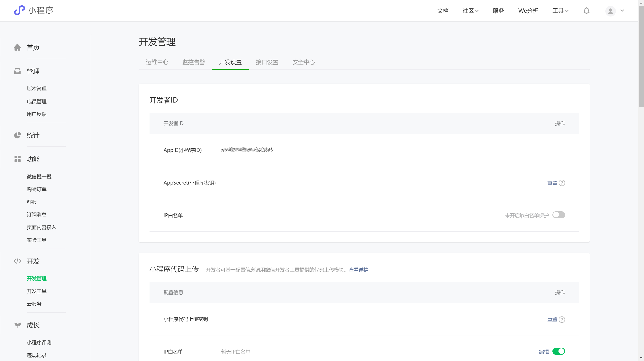Open 版本管理 in the sidebar

click(36, 89)
